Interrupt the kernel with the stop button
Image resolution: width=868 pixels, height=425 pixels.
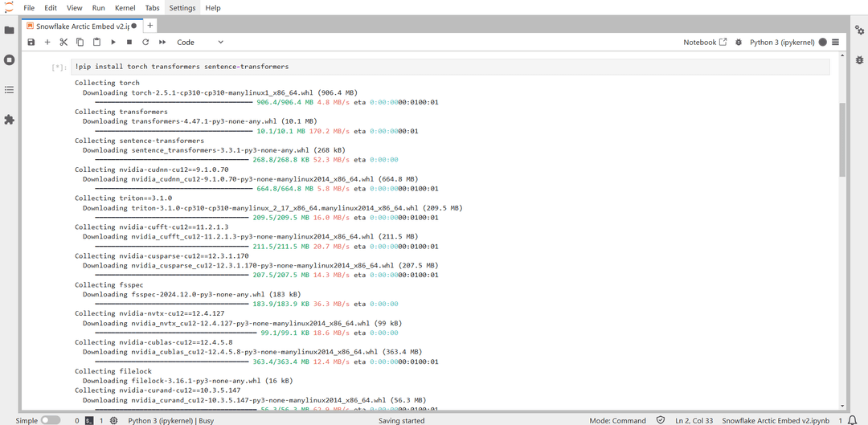[129, 42]
